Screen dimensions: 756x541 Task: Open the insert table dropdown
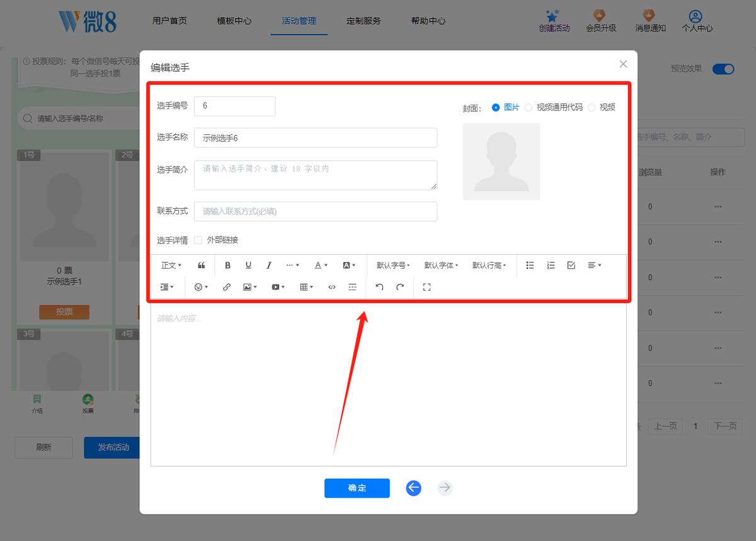(x=307, y=287)
